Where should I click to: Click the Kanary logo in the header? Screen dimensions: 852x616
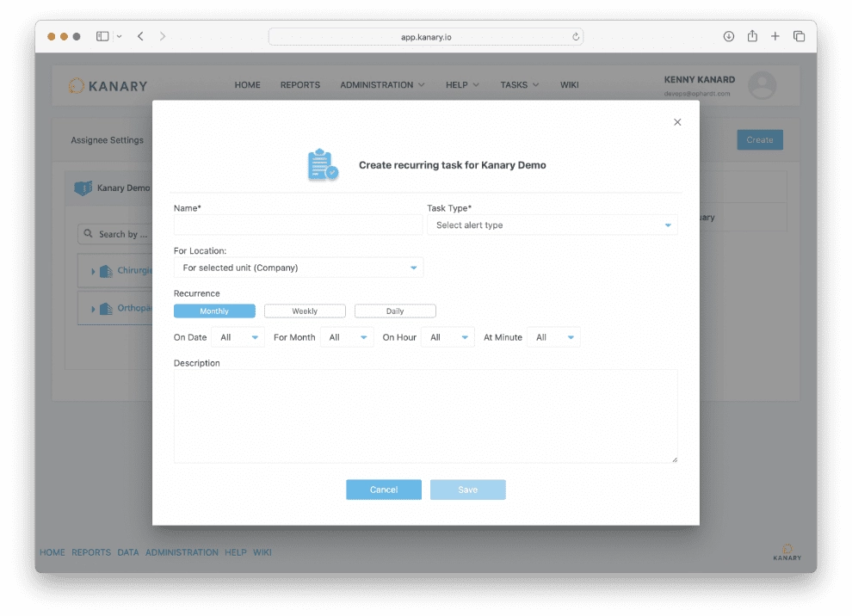[x=108, y=86]
